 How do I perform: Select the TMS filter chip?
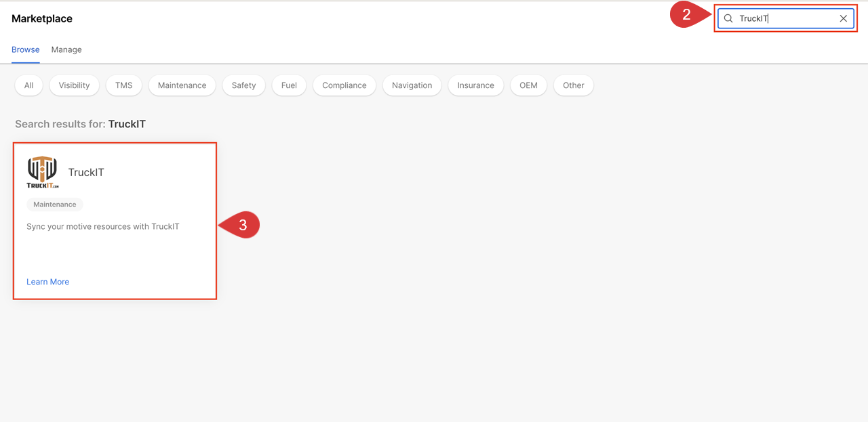[x=123, y=85]
